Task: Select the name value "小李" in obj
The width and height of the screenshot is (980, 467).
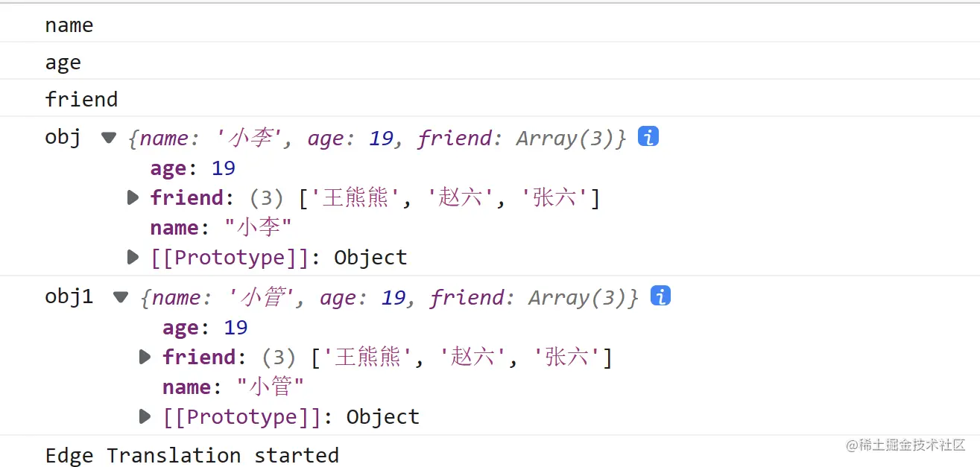Action: click(x=258, y=227)
